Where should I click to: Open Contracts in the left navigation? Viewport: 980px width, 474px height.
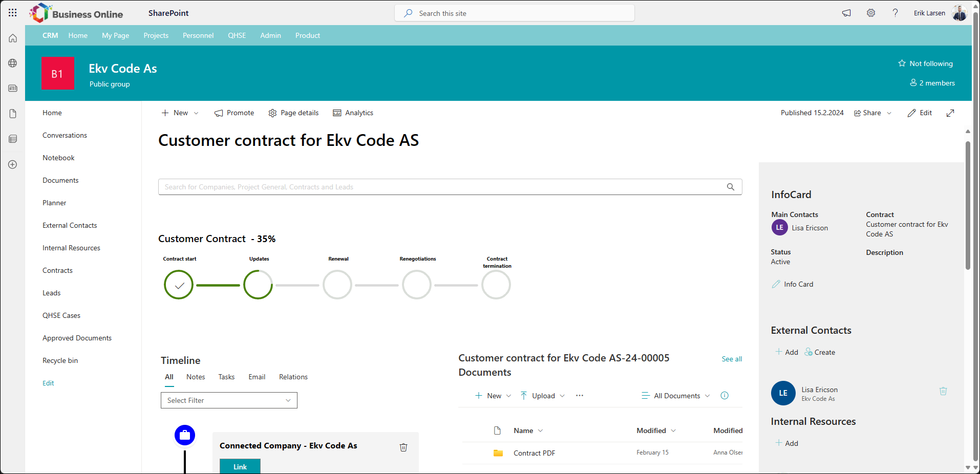tap(57, 270)
